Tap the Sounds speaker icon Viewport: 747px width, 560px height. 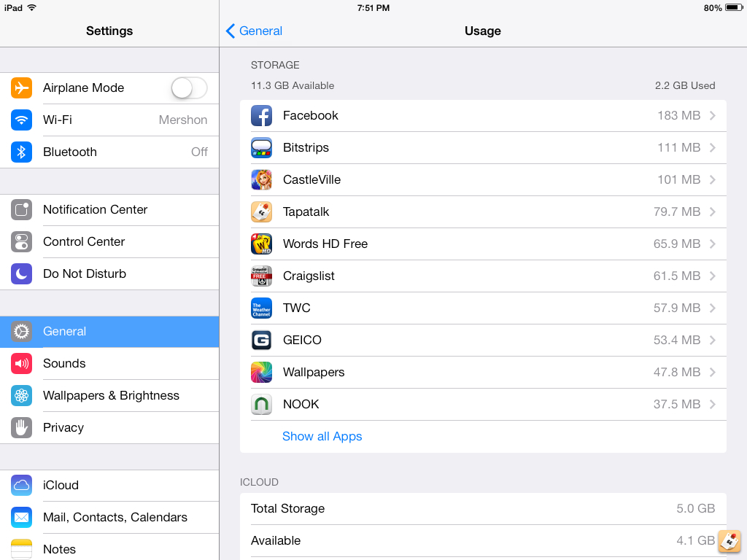point(21,364)
